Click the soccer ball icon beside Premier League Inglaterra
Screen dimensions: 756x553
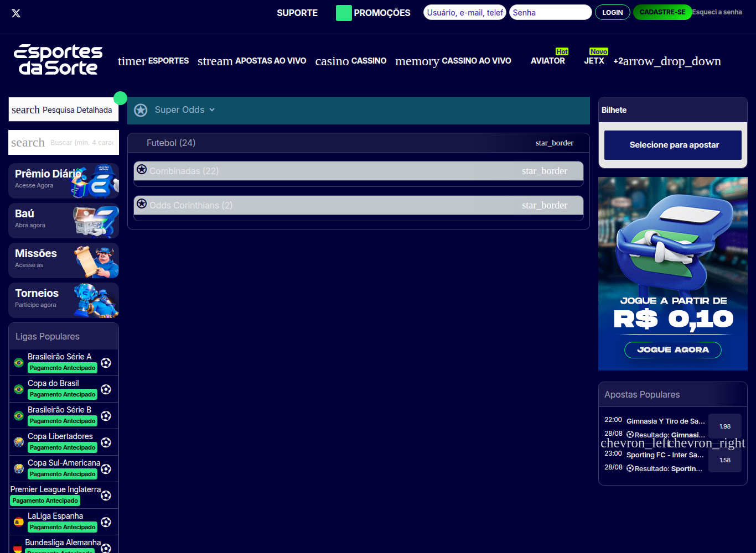[106, 495]
